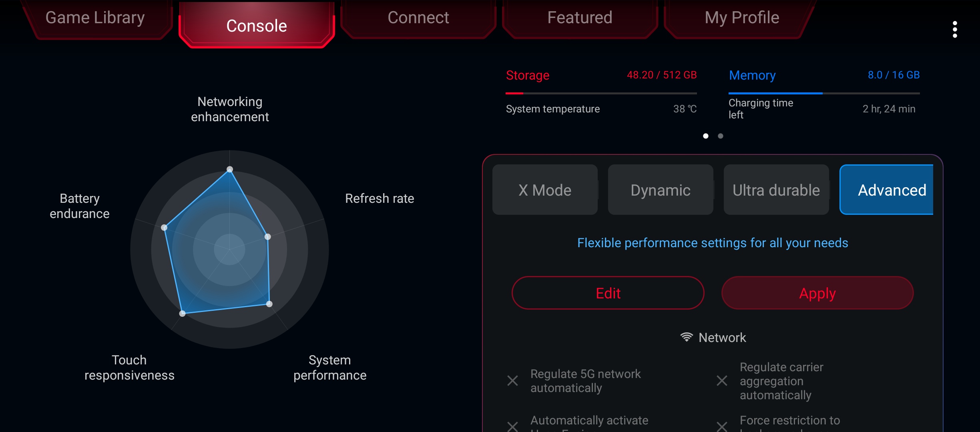Image resolution: width=980 pixels, height=432 pixels.
Task: Click X icon beside Regulate carrier aggregation
Action: (722, 380)
